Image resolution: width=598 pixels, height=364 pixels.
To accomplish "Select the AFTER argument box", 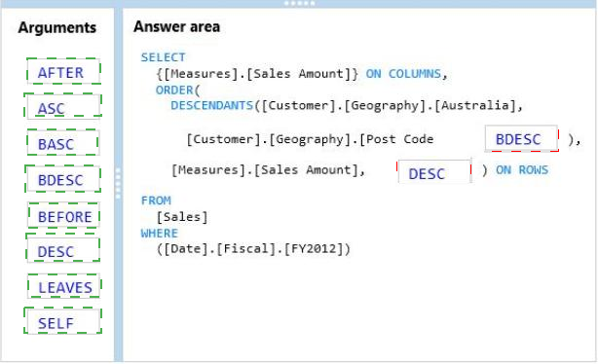I will pyautogui.click(x=63, y=71).
